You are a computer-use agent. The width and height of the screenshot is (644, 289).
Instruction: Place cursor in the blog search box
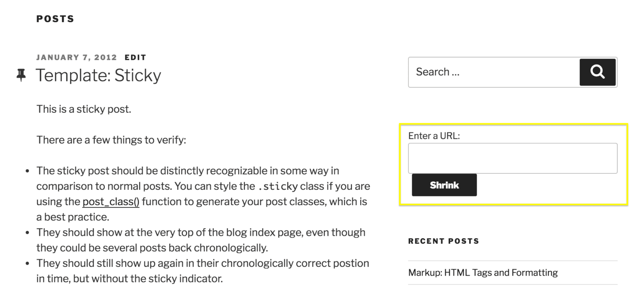click(482, 72)
